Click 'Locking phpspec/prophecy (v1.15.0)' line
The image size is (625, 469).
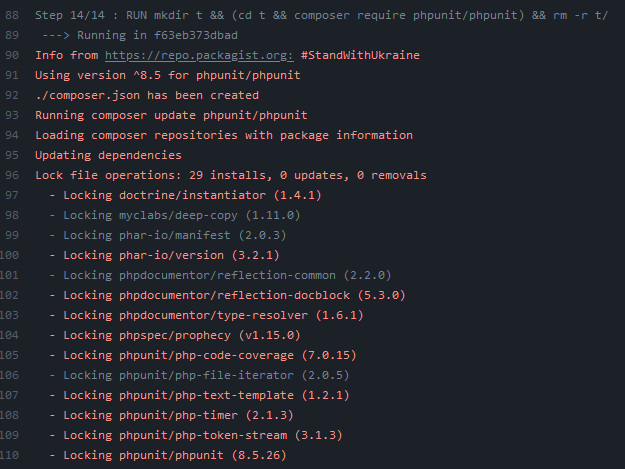tap(175, 335)
